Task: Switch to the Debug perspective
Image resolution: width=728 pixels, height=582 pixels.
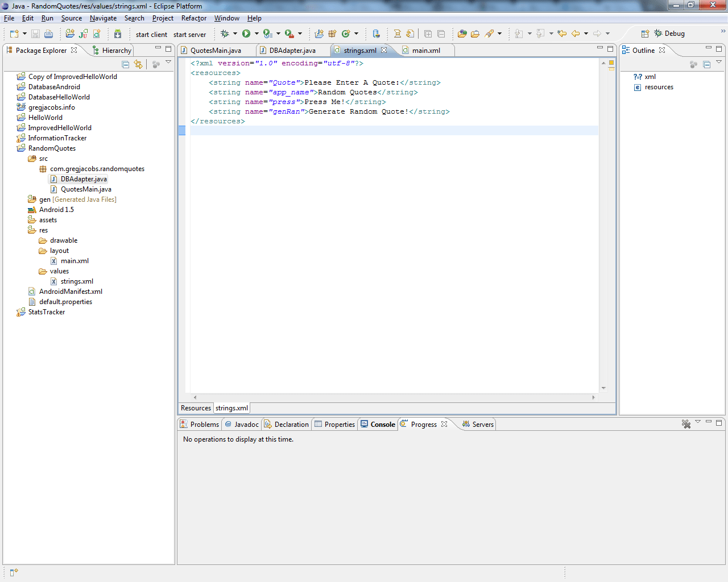Action: click(x=669, y=34)
